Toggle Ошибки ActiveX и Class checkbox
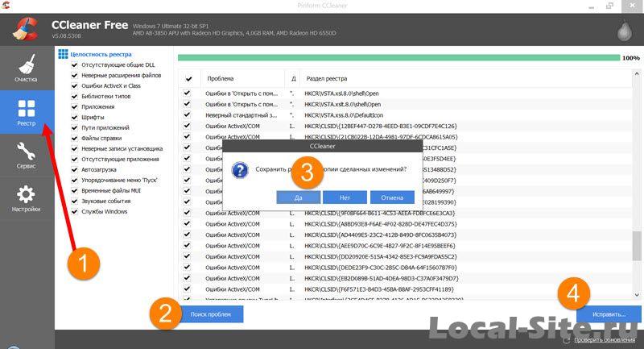 (74, 86)
